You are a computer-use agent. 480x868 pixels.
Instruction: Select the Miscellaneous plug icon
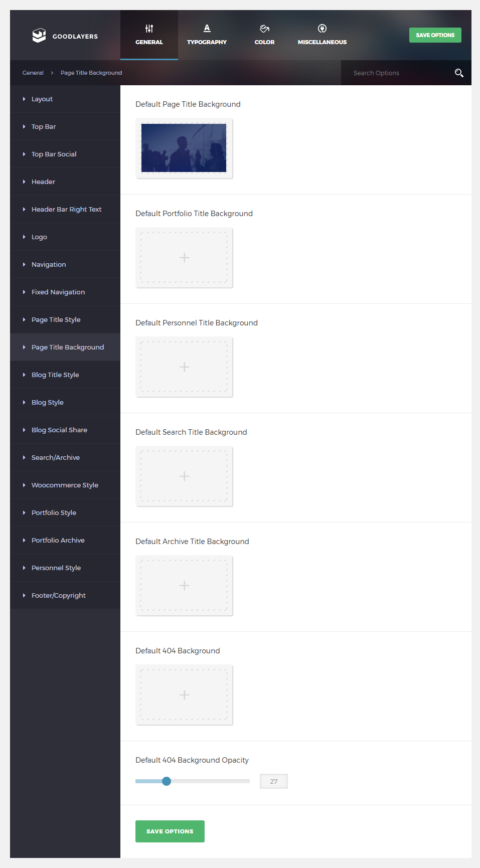pos(322,29)
